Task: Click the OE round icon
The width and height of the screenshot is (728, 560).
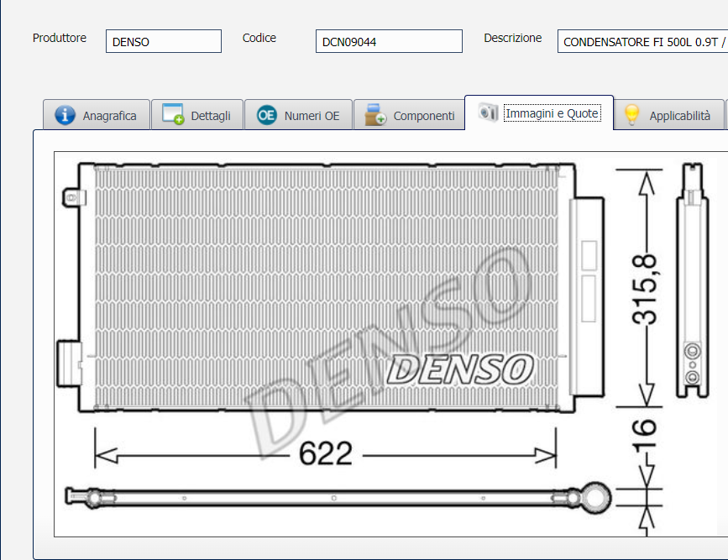Action: pyautogui.click(x=267, y=115)
